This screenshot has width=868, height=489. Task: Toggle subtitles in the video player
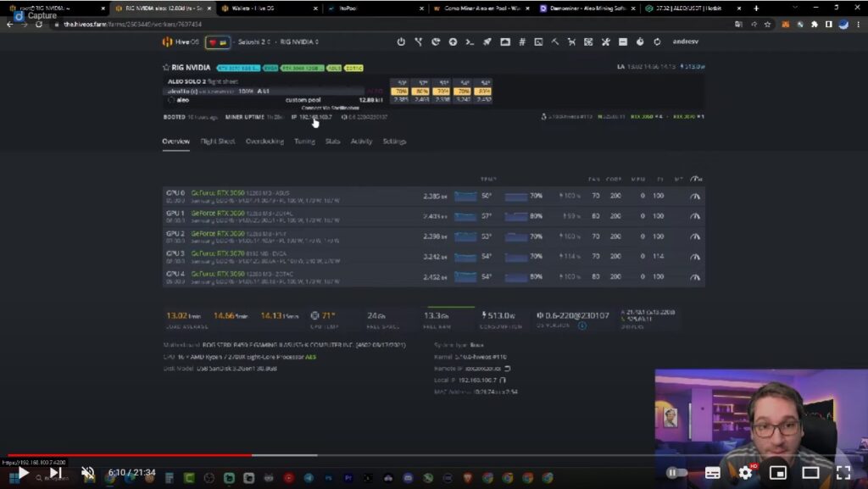point(712,472)
